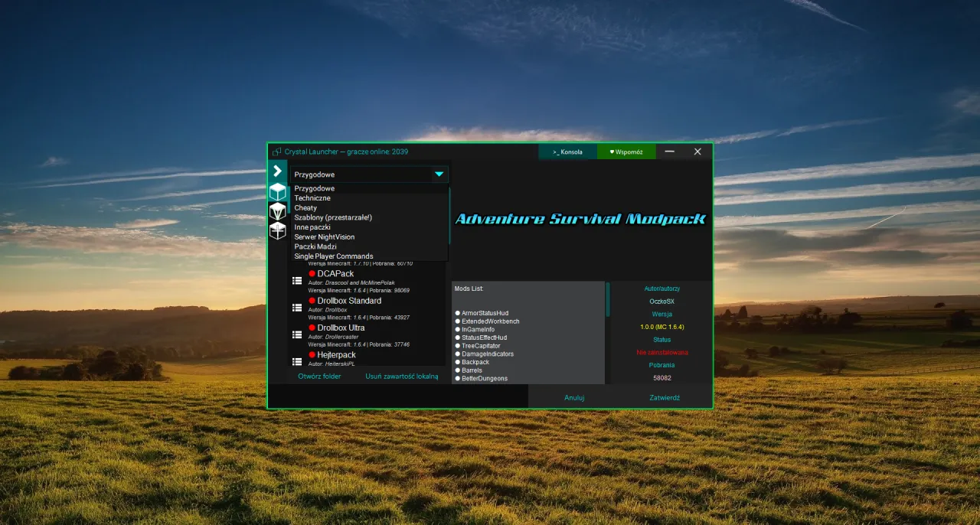Select Techniczne from the category dropdown

(x=313, y=197)
